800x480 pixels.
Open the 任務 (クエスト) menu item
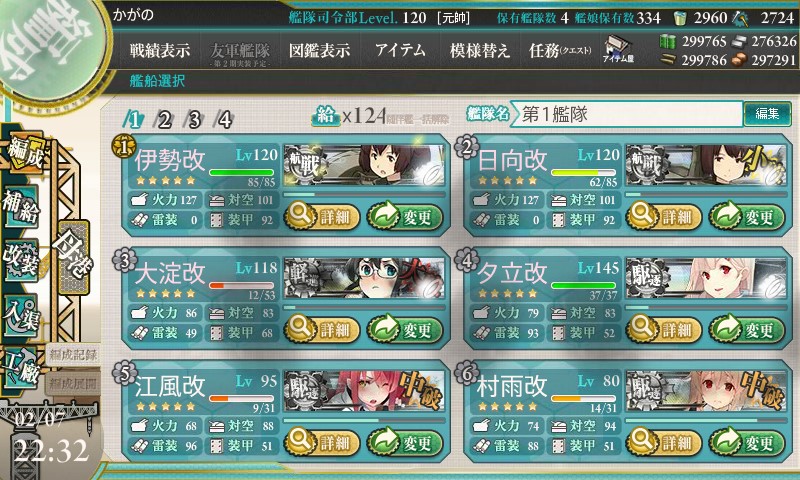tap(560, 50)
